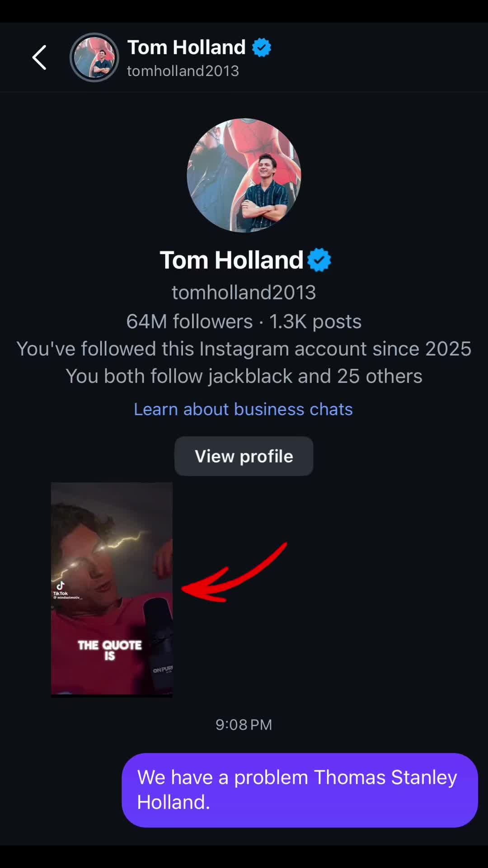
Task: Go back using the left chevron arrow
Action: pyautogui.click(x=39, y=57)
